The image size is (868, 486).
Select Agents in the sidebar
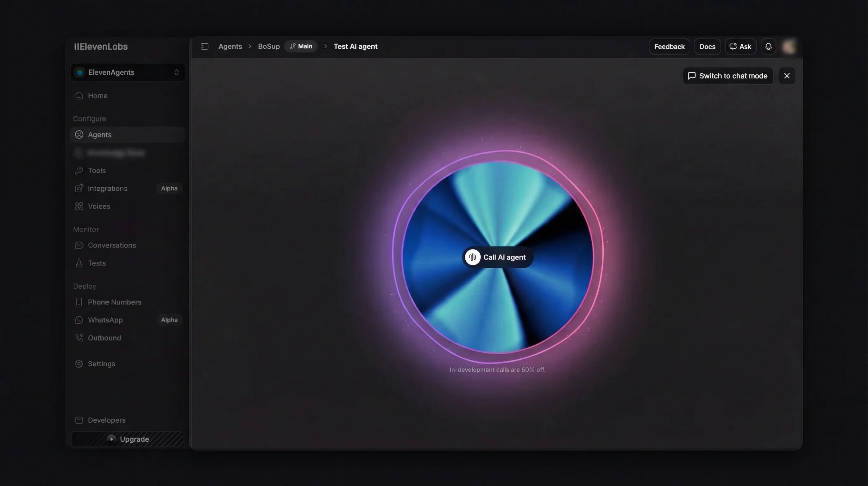click(99, 135)
